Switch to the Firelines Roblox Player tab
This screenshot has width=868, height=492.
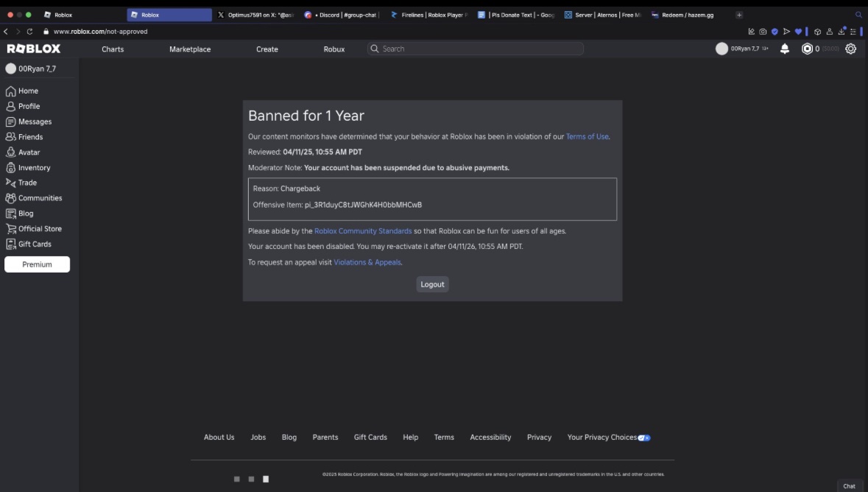429,15
